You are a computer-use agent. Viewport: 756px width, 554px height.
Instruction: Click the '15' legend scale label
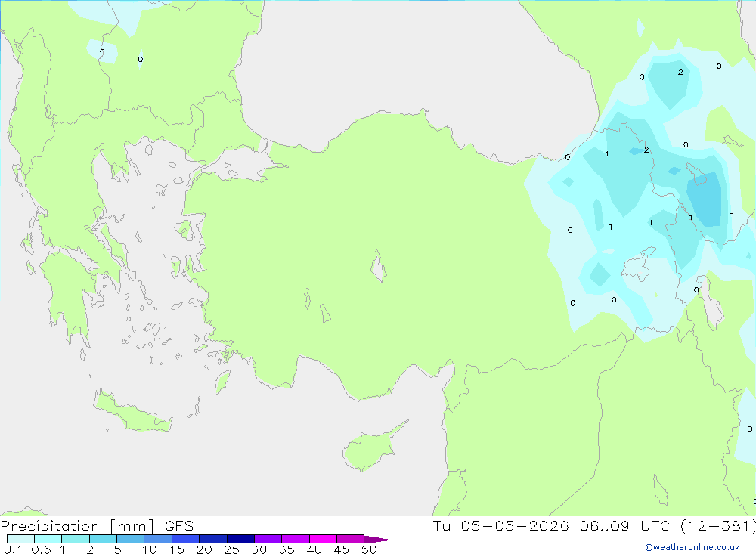177,549
